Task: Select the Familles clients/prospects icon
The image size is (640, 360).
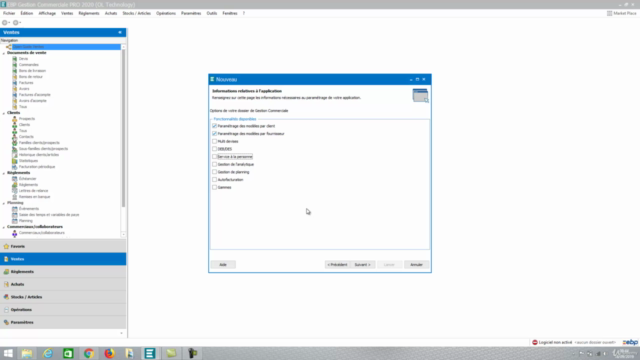Action: (15, 143)
